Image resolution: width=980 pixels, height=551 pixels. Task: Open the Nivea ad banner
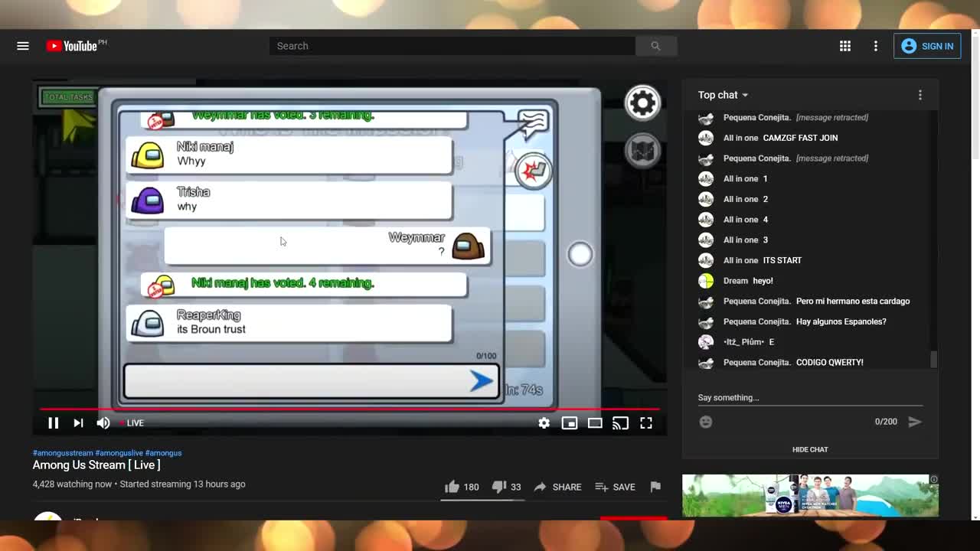pyautogui.click(x=810, y=495)
